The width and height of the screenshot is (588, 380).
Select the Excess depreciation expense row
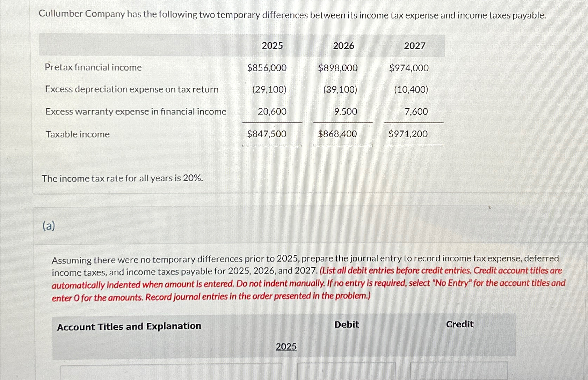click(x=132, y=89)
